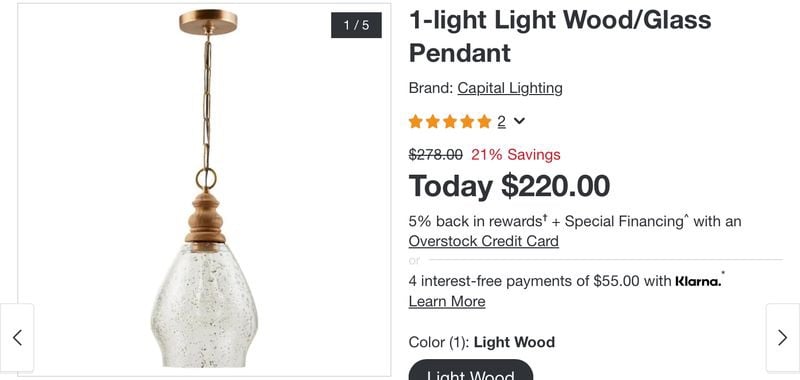The width and height of the screenshot is (800, 380).
Task: Click the crossed-out $278.00 original price
Action: 436,155
